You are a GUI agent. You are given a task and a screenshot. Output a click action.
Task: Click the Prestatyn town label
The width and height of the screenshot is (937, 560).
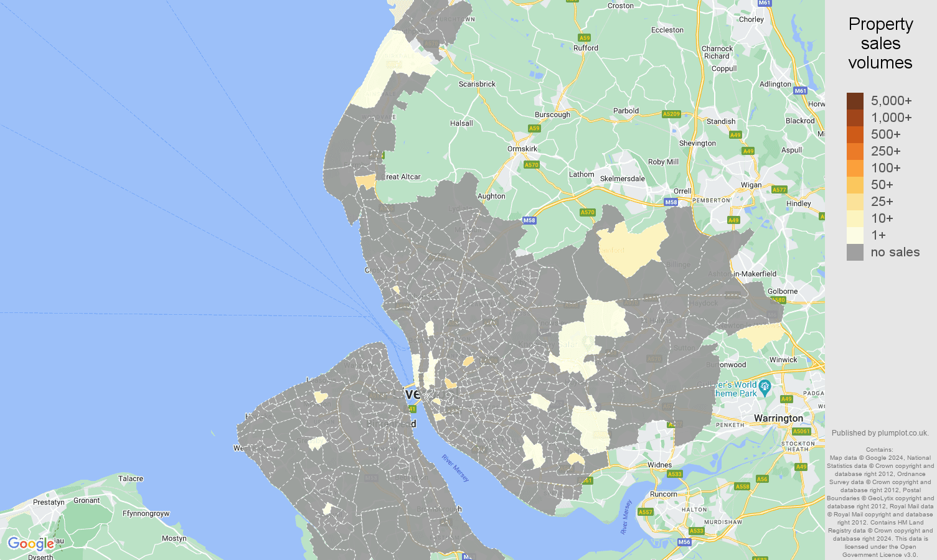point(49,502)
